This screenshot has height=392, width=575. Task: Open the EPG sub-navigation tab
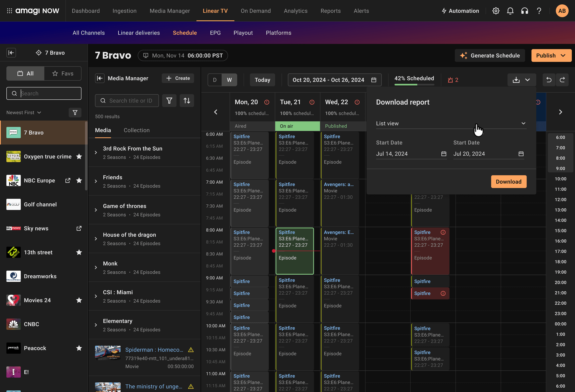[215, 33]
